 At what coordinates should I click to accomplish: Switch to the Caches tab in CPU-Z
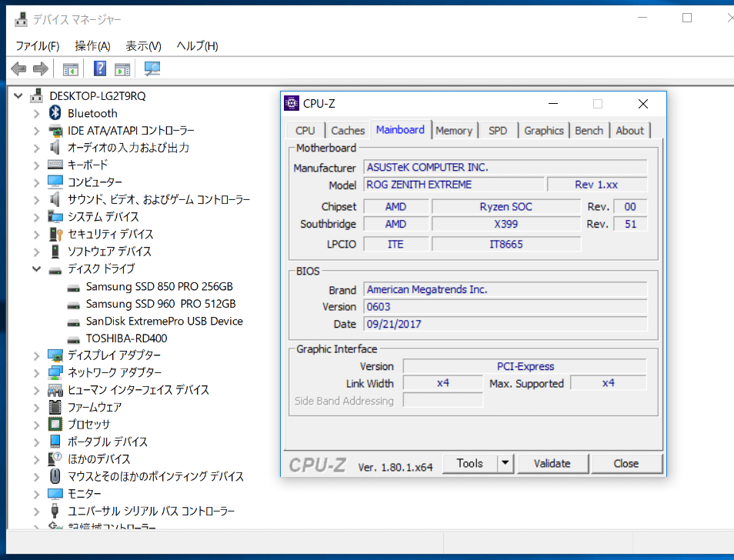click(348, 131)
